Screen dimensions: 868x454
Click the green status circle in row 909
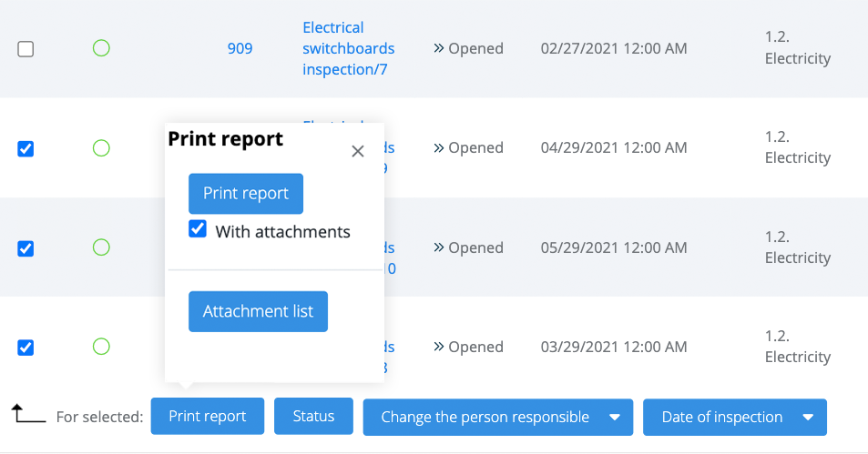(x=101, y=48)
